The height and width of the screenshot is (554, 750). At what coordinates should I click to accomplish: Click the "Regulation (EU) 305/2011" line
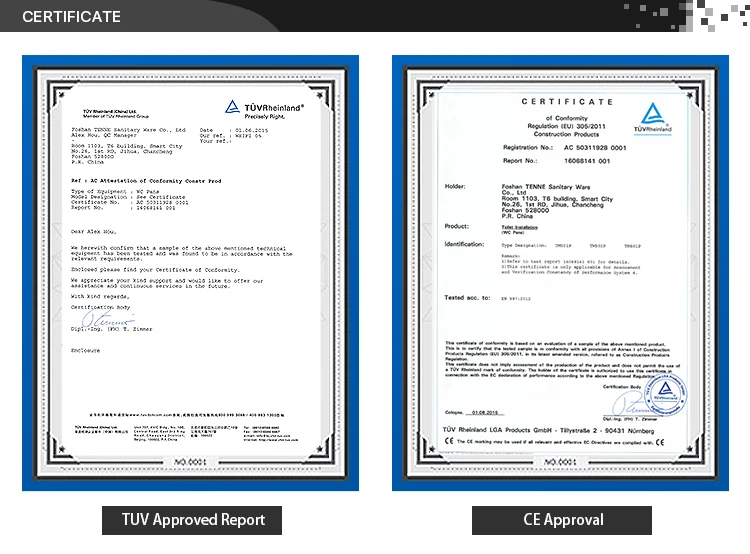click(x=566, y=126)
